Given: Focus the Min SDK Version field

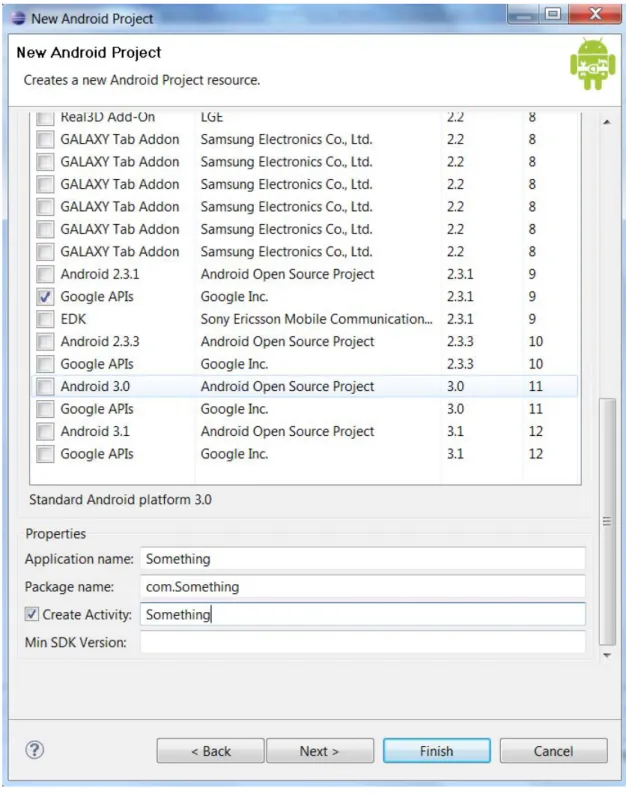Looking at the screenshot, I should (363, 642).
